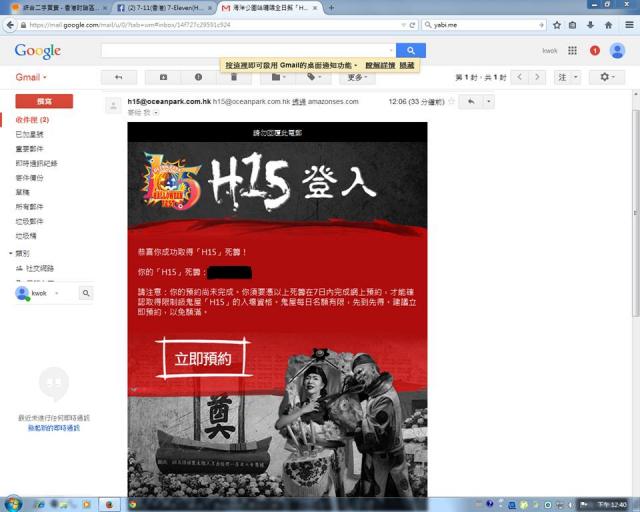Click the page vertical scrollbar
Viewport: 640px width, 512px height.
636,212
